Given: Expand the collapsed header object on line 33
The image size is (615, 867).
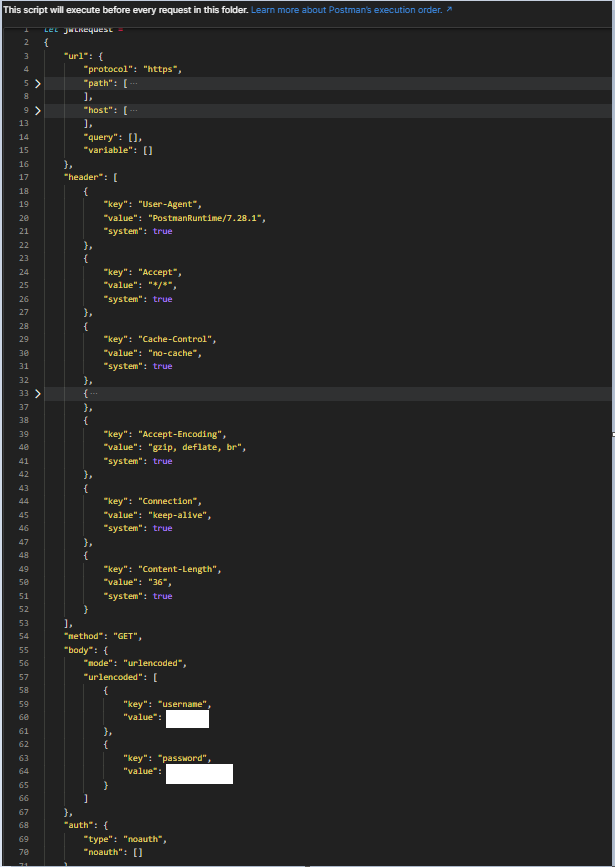Looking at the screenshot, I should (x=37, y=393).
